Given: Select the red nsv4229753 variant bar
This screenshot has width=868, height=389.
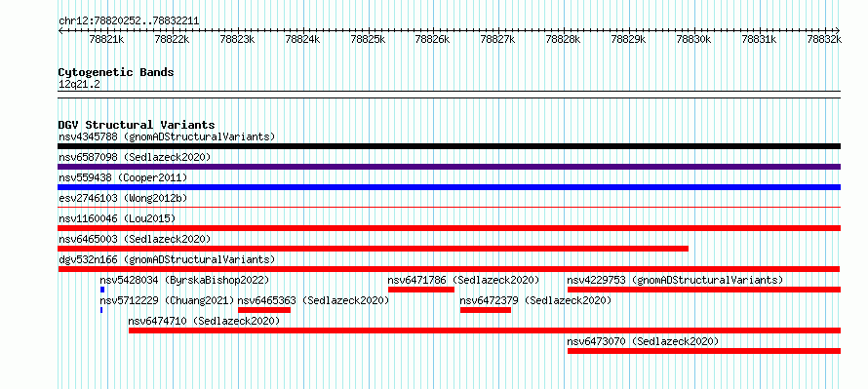Looking at the screenshot, I should [704, 290].
